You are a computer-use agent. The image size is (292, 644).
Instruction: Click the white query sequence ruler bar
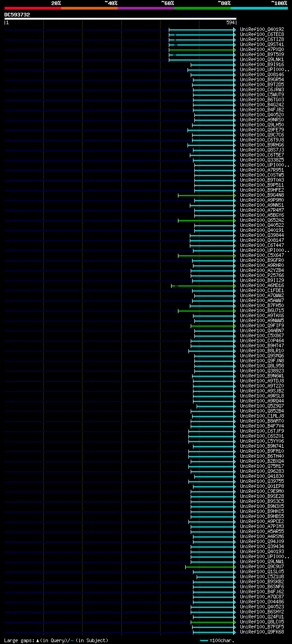pyautogui.click(x=120, y=19)
